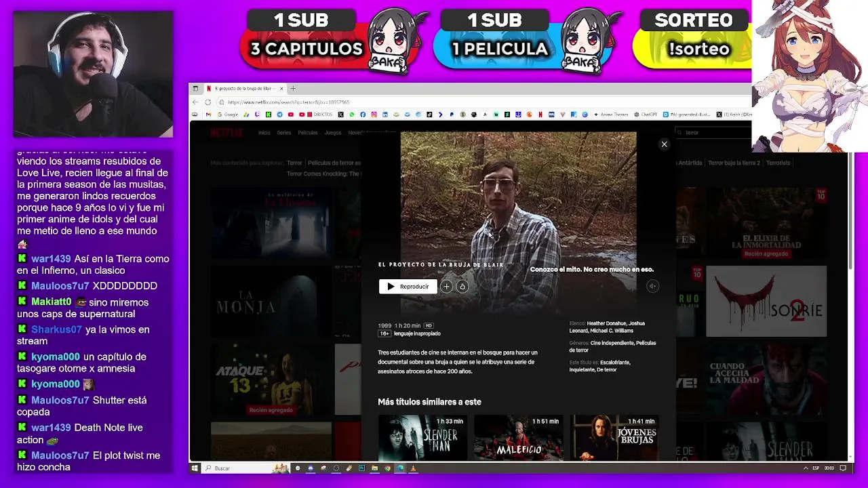This screenshot has height=488, width=868.
Task: Open the PayPal bookmark icon
Action: (x=452, y=115)
